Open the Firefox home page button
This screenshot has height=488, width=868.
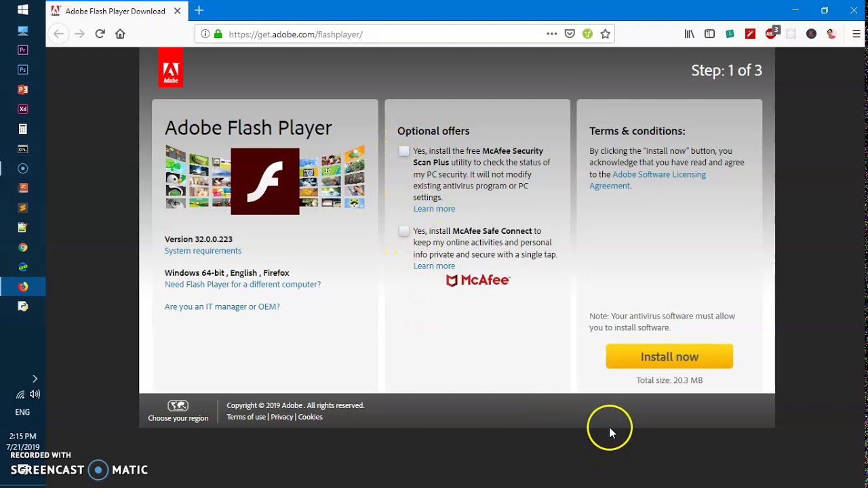pos(120,34)
